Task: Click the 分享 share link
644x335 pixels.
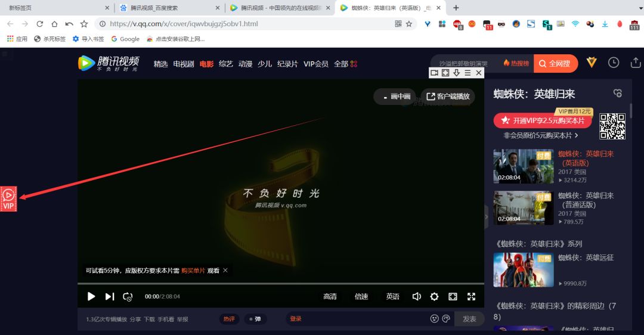Action: 135,319
